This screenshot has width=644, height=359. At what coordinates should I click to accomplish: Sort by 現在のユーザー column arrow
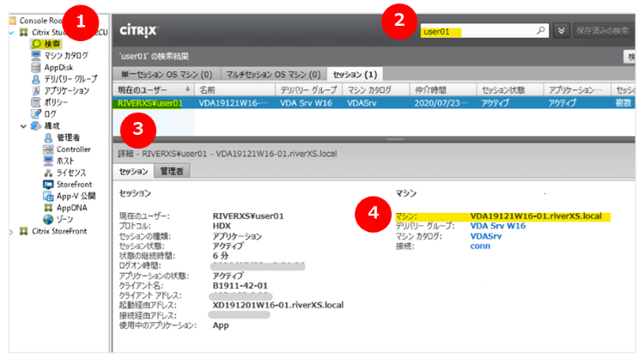[x=187, y=89]
